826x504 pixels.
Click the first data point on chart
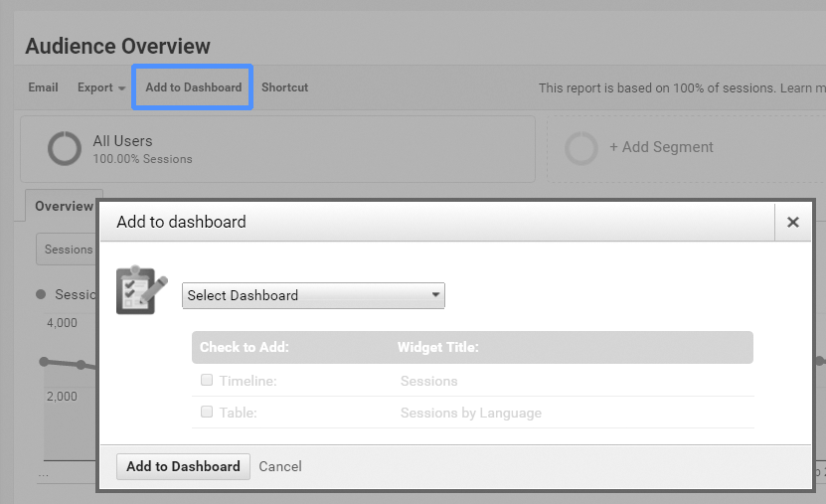point(45,361)
